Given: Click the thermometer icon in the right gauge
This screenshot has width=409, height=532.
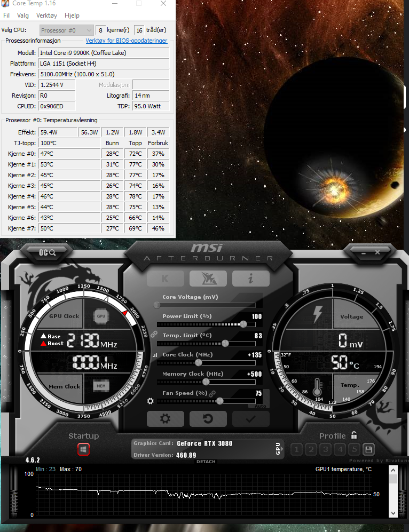Looking at the screenshot, I should [318, 387].
